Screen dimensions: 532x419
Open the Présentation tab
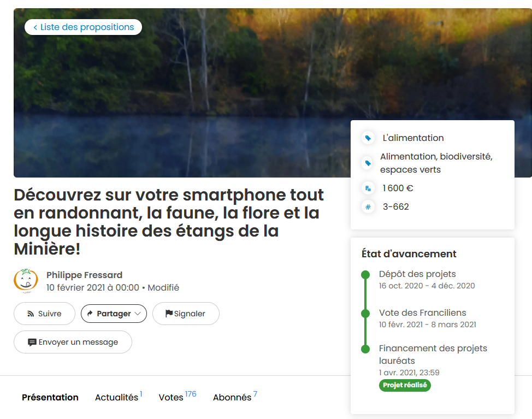[50, 397]
